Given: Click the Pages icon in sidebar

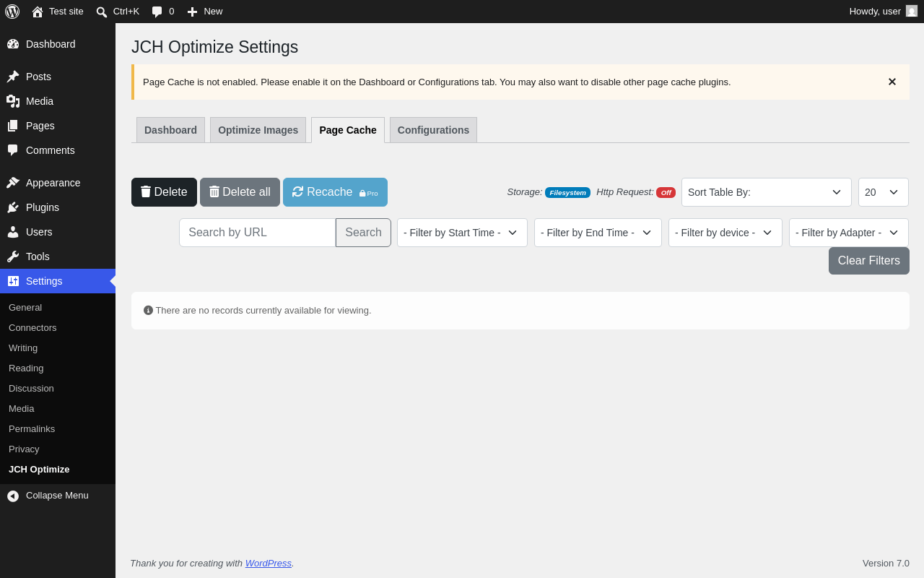Looking at the screenshot, I should (x=13, y=126).
